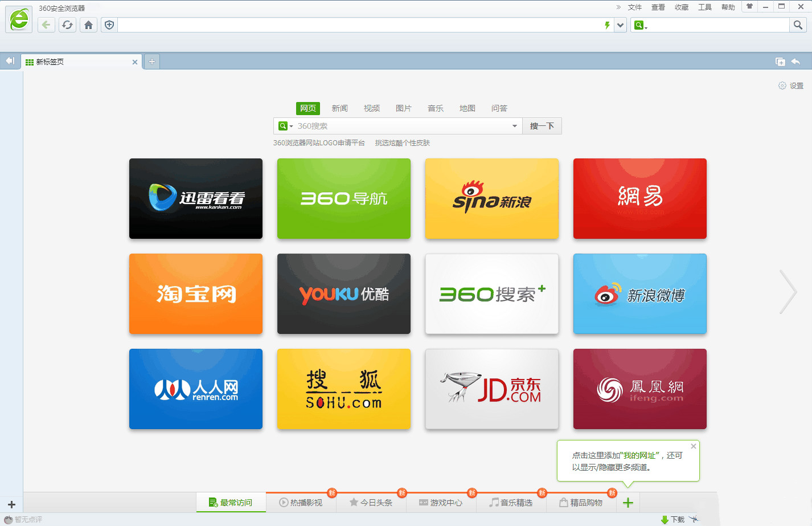
Task: Select the 地图 search category
Action: tap(467, 108)
